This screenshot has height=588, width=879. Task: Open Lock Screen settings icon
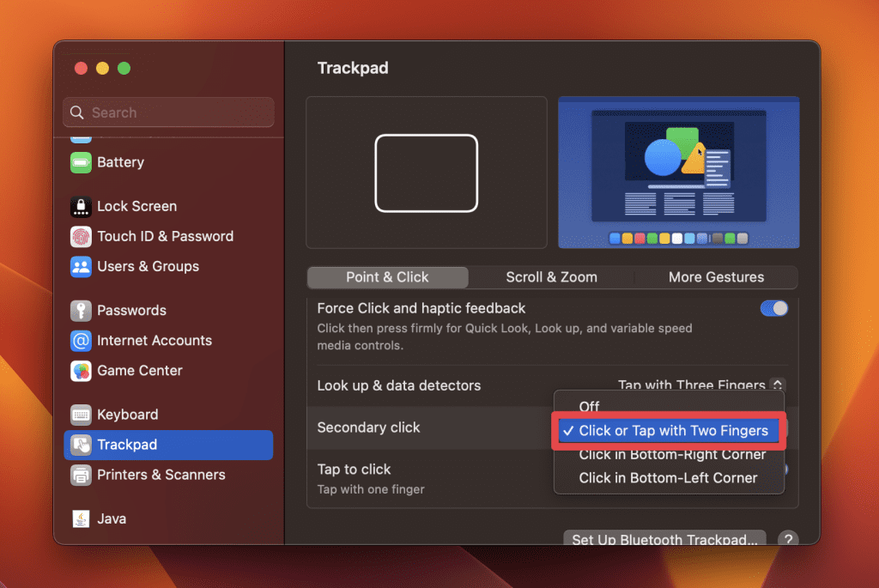pos(81,206)
